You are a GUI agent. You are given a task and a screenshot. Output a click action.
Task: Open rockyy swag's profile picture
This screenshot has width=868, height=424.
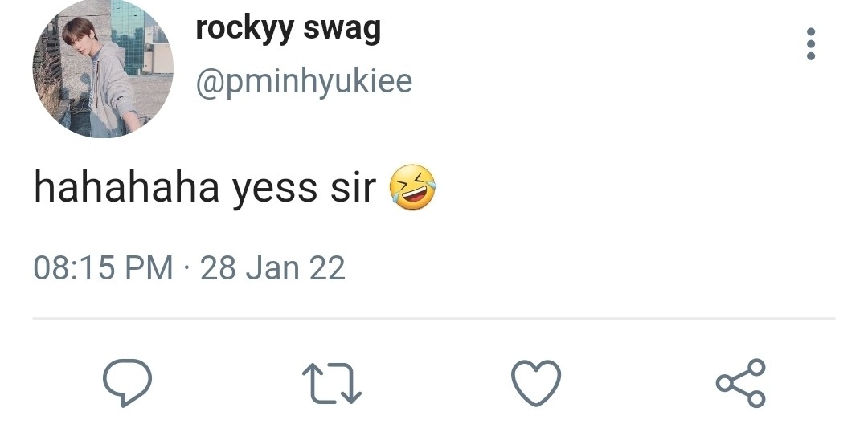pos(102,68)
